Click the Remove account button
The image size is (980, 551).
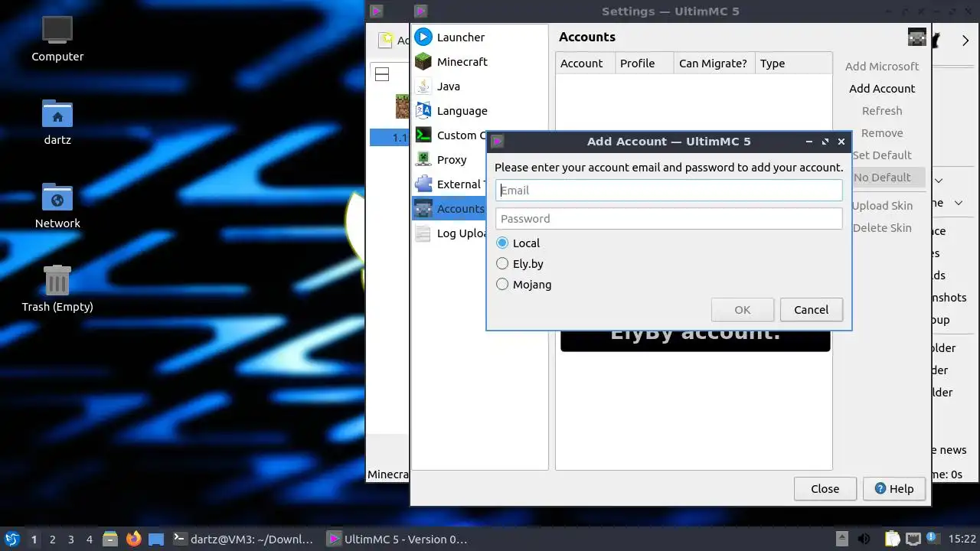click(x=882, y=132)
